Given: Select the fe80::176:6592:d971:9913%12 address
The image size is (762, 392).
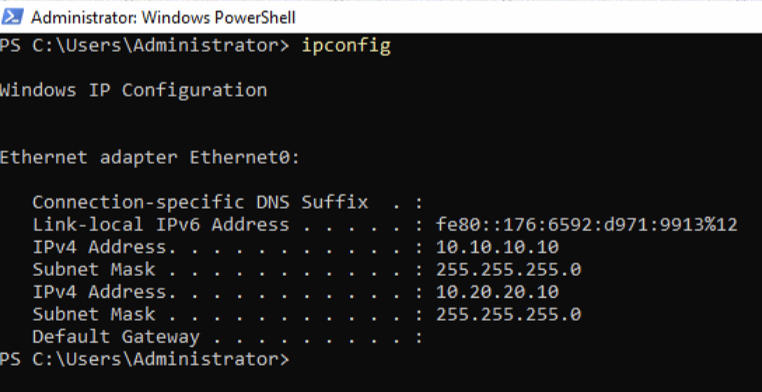Looking at the screenshot, I should tap(587, 224).
